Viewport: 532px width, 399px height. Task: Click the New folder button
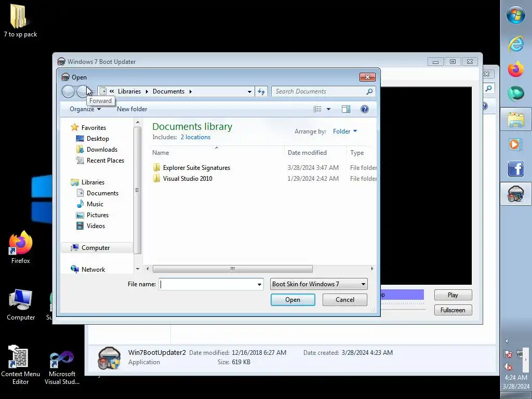point(132,109)
